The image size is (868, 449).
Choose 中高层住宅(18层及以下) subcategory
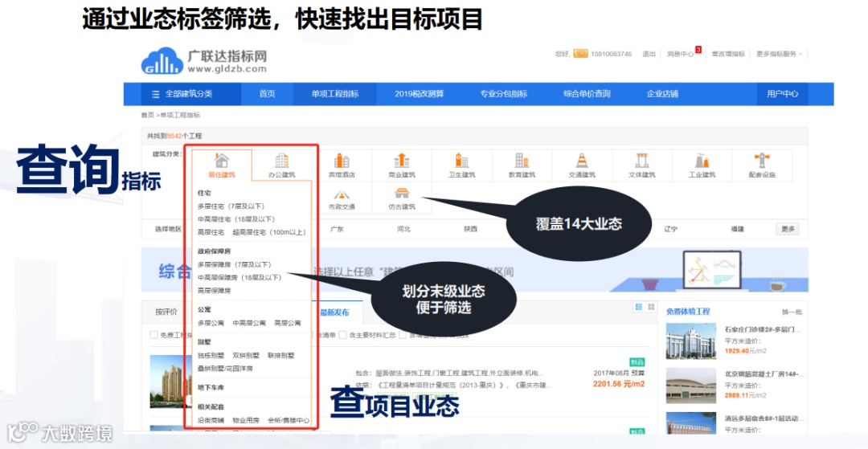[236, 219]
